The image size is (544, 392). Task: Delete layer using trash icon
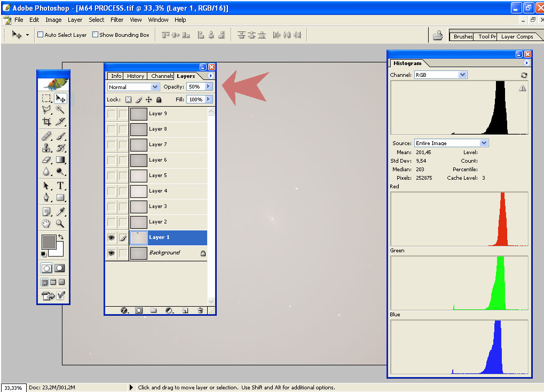[x=200, y=310]
